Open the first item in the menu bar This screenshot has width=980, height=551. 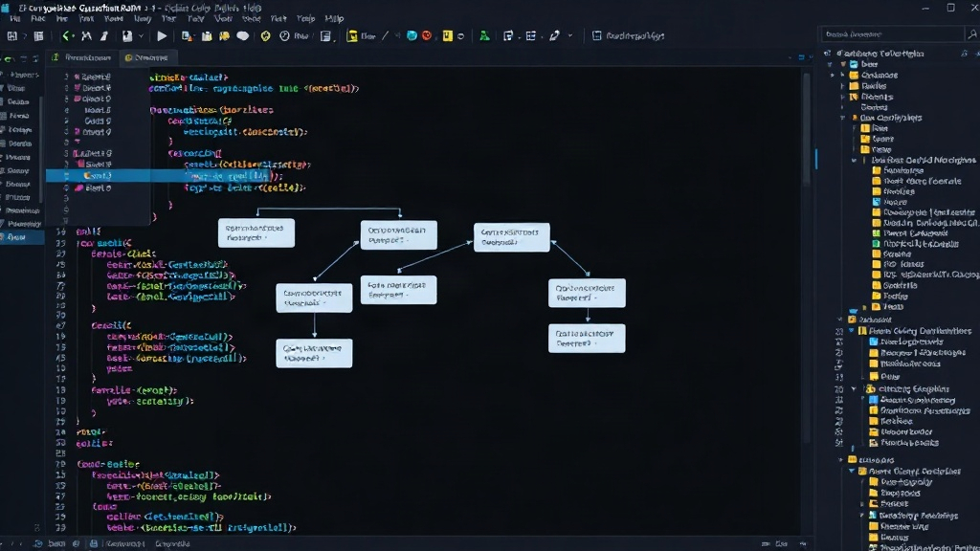(14, 19)
